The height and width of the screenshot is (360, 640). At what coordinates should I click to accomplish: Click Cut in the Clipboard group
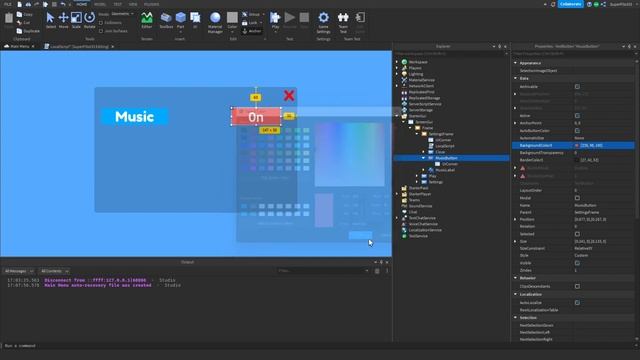coord(24,22)
